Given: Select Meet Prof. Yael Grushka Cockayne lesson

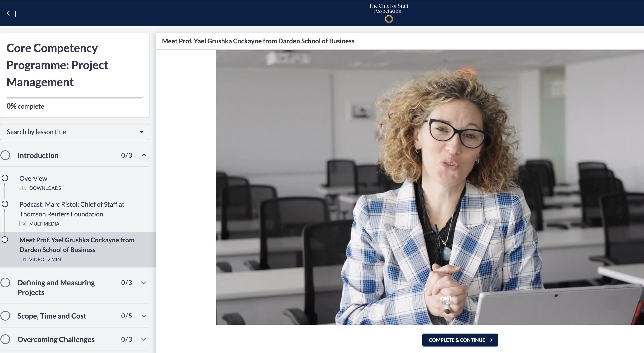Looking at the screenshot, I should click(77, 245).
